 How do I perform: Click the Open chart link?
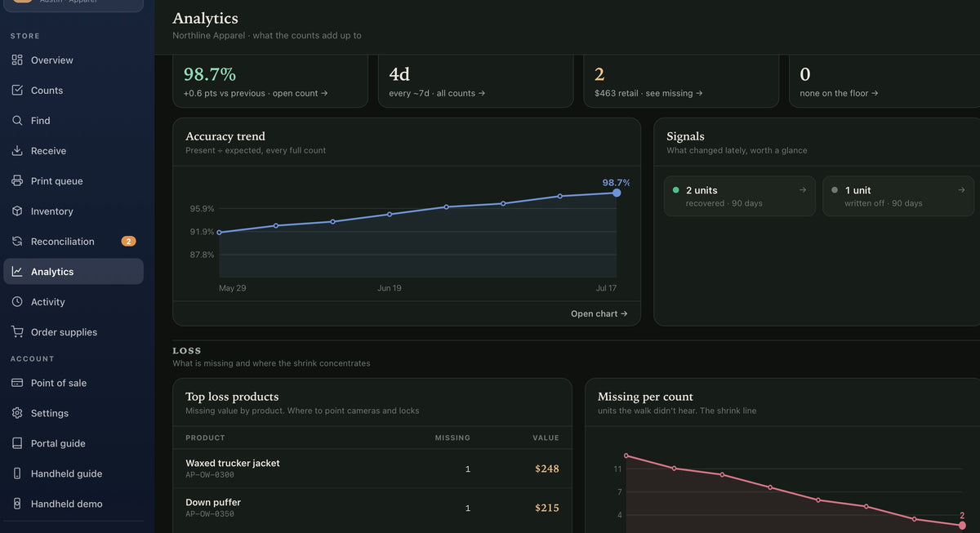tap(599, 313)
